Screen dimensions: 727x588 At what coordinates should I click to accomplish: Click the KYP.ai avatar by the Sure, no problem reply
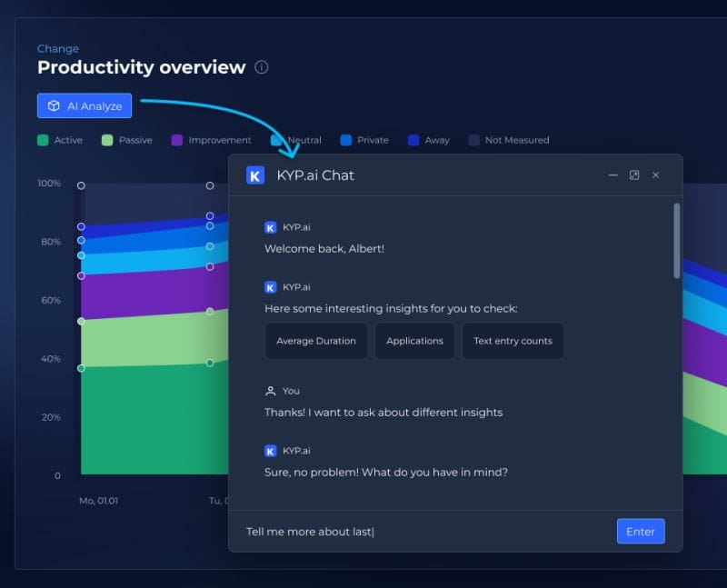[x=270, y=450]
